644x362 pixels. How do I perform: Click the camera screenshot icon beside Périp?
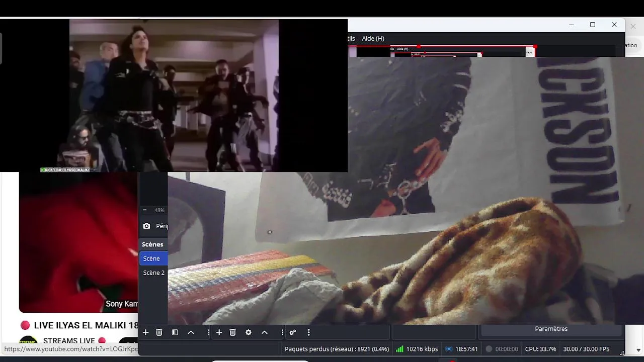(146, 226)
